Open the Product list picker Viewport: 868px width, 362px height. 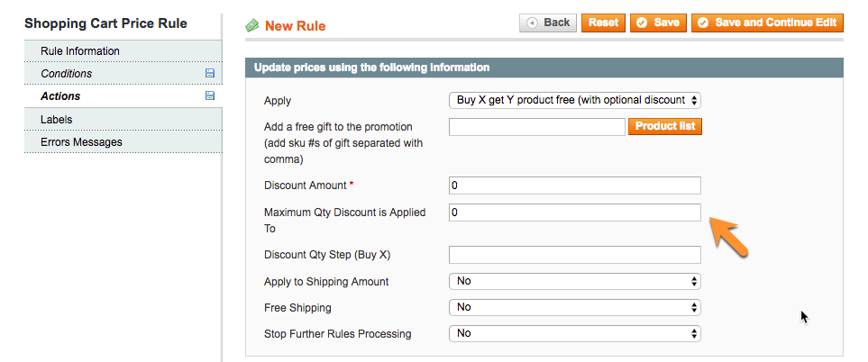tap(665, 127)
